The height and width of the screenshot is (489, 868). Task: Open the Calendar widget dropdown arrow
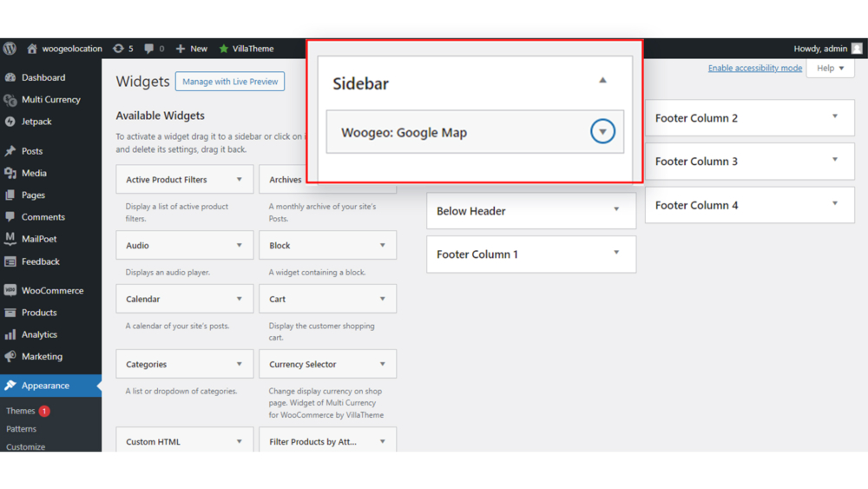(240, 299)
